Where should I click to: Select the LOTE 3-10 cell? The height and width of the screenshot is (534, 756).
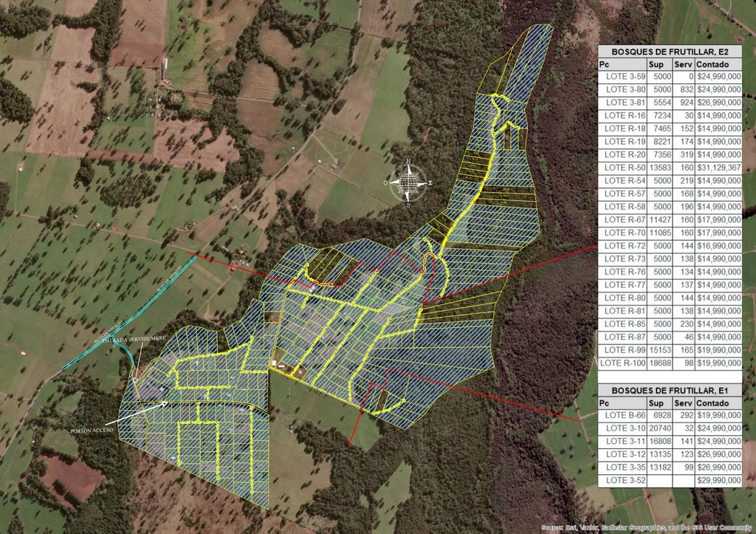(622, 428)
